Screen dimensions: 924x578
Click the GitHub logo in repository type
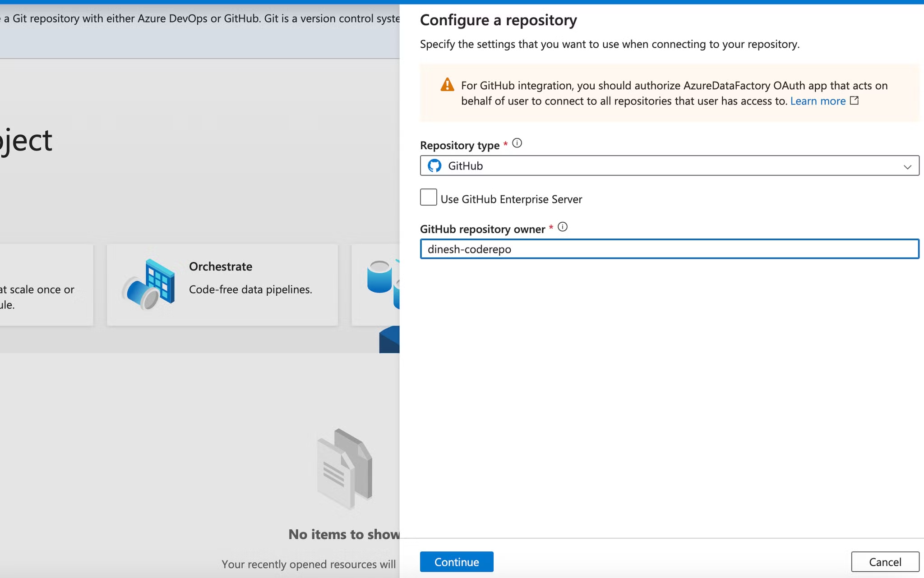tap(434, 166)
